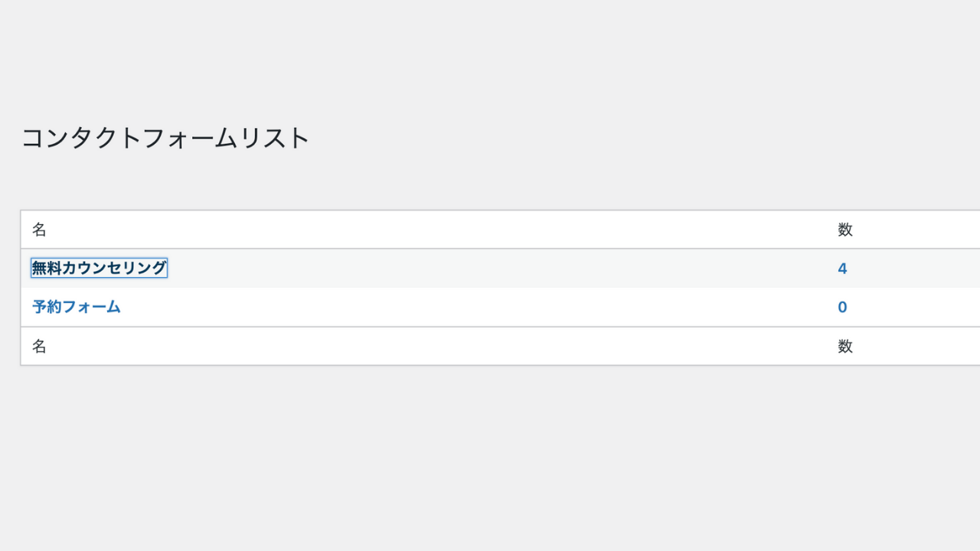Viewport: 980px width, 551px height.
Task: Click the count 0 for 予約フォーム
Action: coord(842,308)
